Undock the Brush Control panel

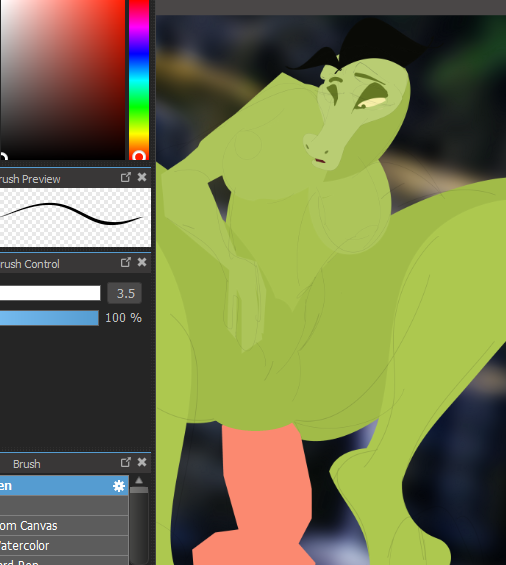pyautogui.click(x=125, y=262)
